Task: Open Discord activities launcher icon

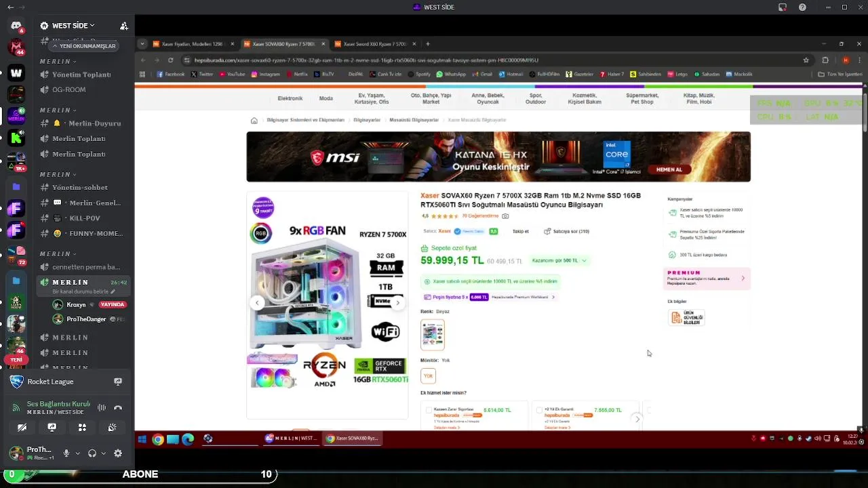Action: click(82, 427)
